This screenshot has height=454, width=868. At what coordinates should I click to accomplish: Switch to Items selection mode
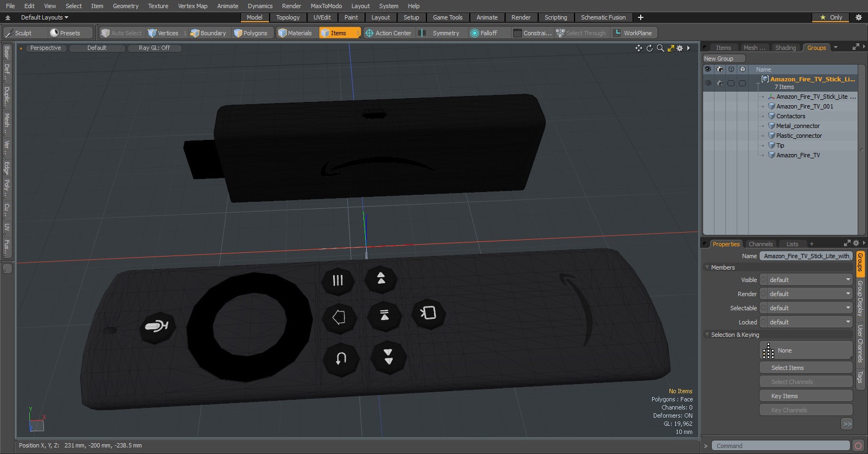point(340,33)
